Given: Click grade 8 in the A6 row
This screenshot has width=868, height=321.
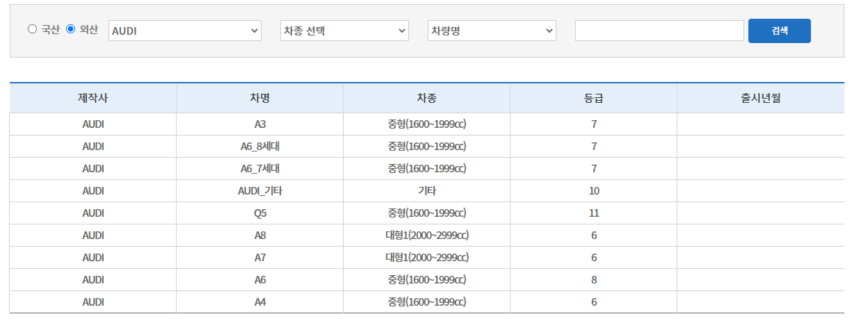Looking at the screenshot, I should tap(593, 280).
